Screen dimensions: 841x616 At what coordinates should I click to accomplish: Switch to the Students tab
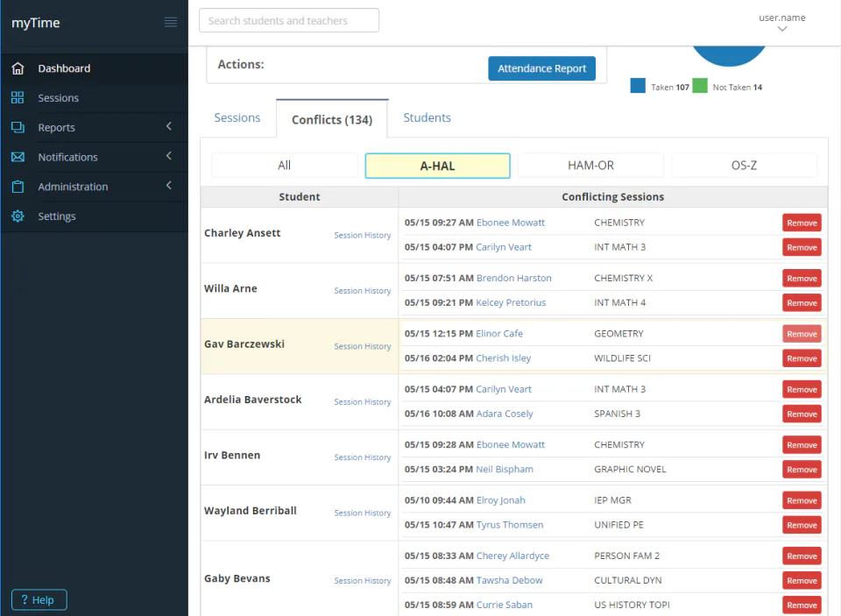pyautogui.click(x=427, y=117)
